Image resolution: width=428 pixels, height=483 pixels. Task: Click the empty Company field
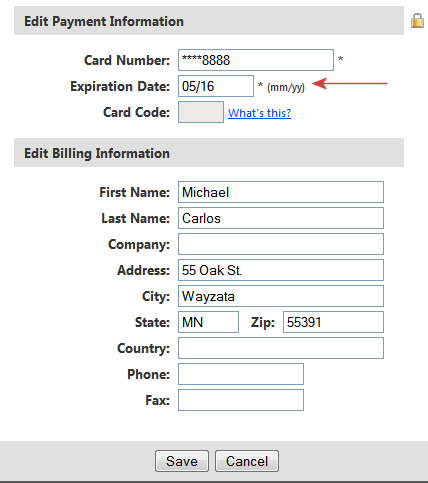tap(281, 244)
